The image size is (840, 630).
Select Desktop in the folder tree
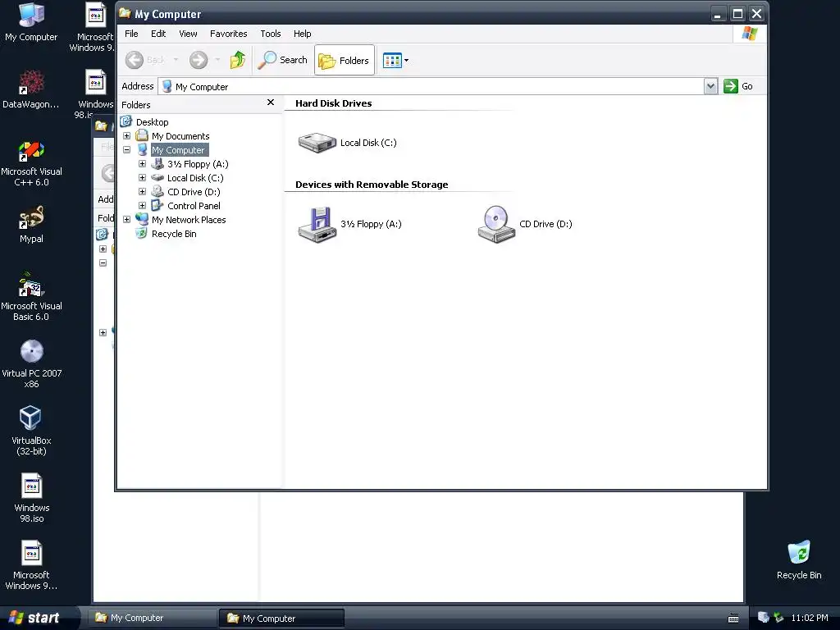point(152,122)
